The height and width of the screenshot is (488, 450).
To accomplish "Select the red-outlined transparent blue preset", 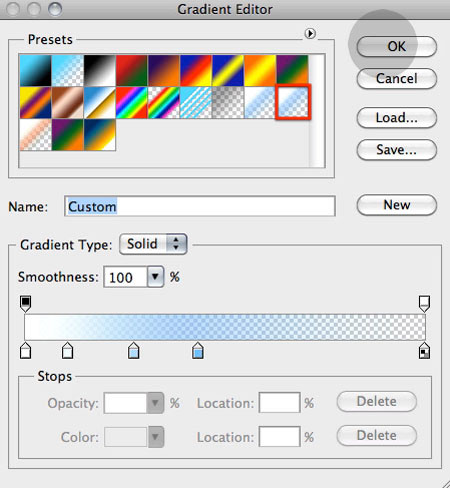I will coord(293,102).
